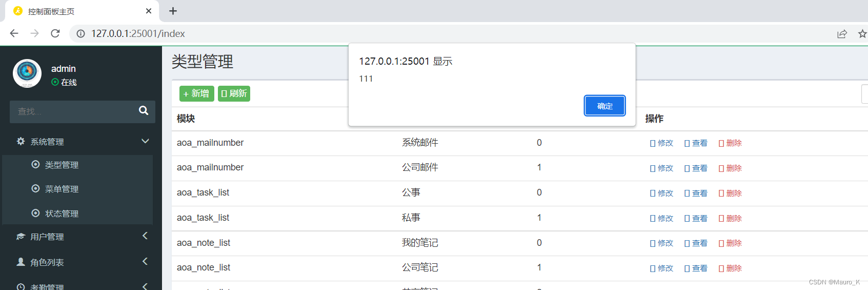
Task: Click the 公司邮件 table cell
Action: pos(420,167)
